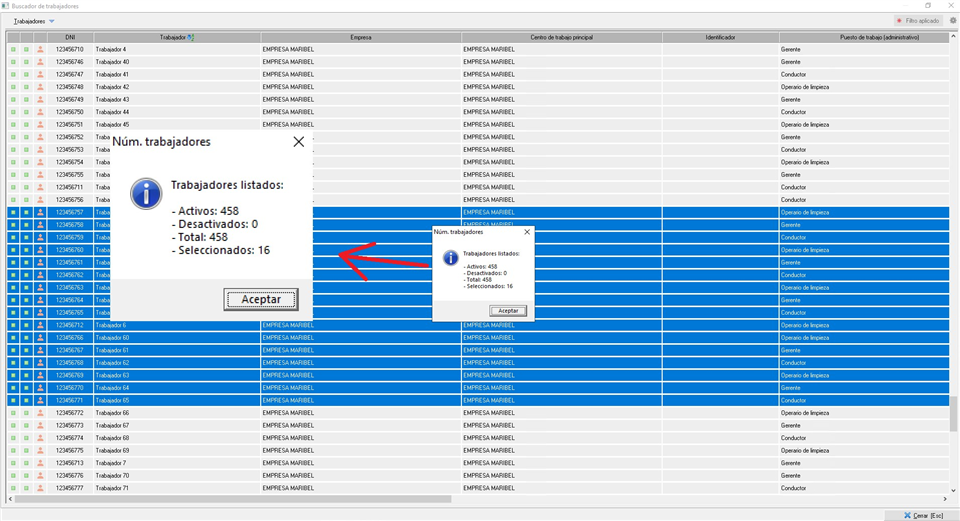Click the Puesto de trabajo column header
960x521 pixels.
click(866, 38)
